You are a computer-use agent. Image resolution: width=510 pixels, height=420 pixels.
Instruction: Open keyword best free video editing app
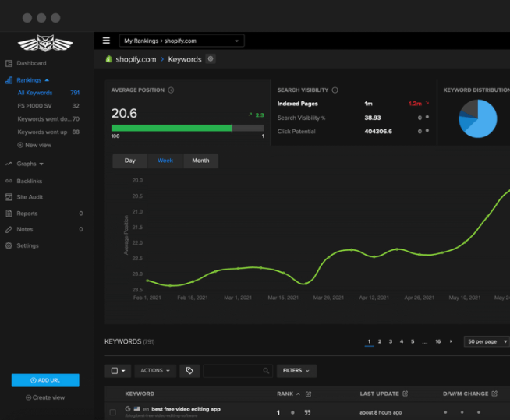pos(186,409)
